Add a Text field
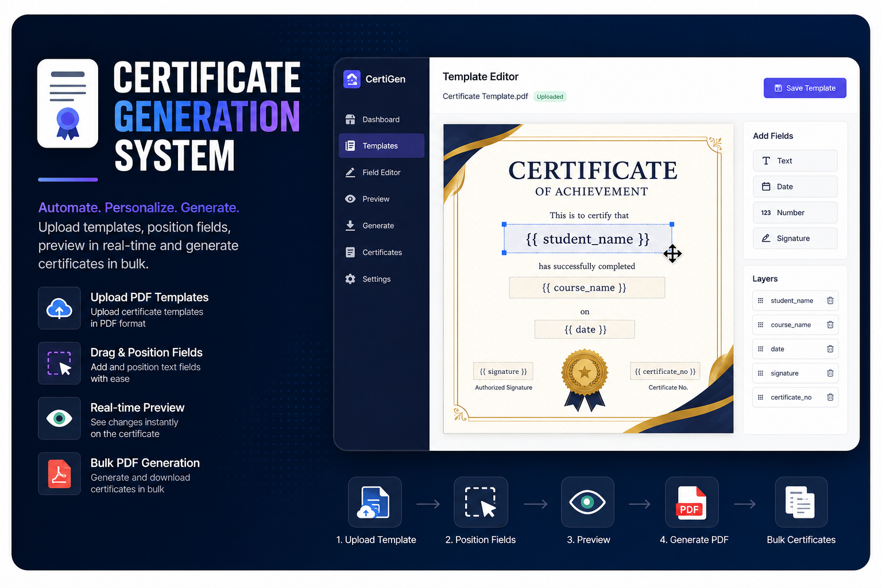The height and width of the screenshot is (588, 882). pos(795,161)
